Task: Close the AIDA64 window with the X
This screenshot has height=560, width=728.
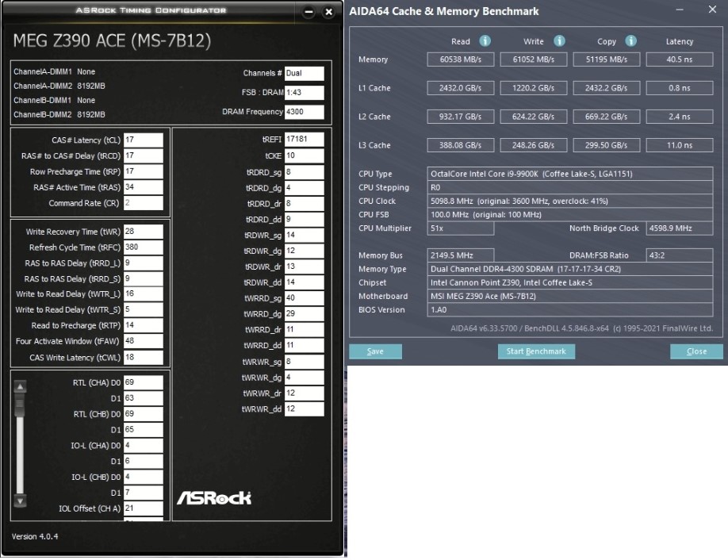Action: point(712,10)
